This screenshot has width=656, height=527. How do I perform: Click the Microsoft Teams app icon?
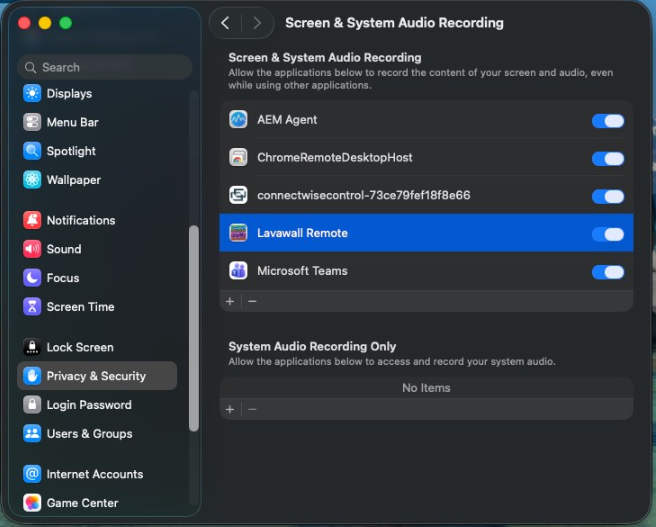238,271
